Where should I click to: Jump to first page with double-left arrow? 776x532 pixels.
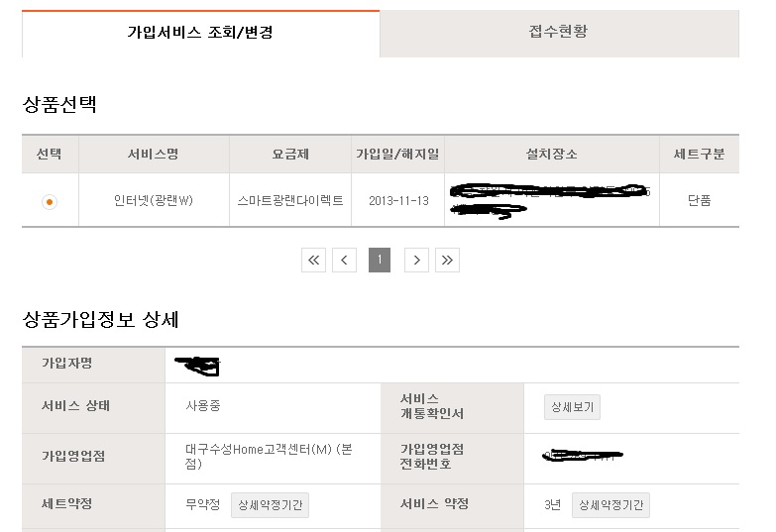point(313,261)
